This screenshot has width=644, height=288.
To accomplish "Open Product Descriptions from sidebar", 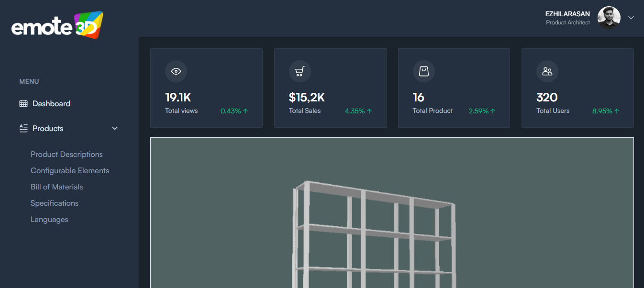I will (67, 154).
